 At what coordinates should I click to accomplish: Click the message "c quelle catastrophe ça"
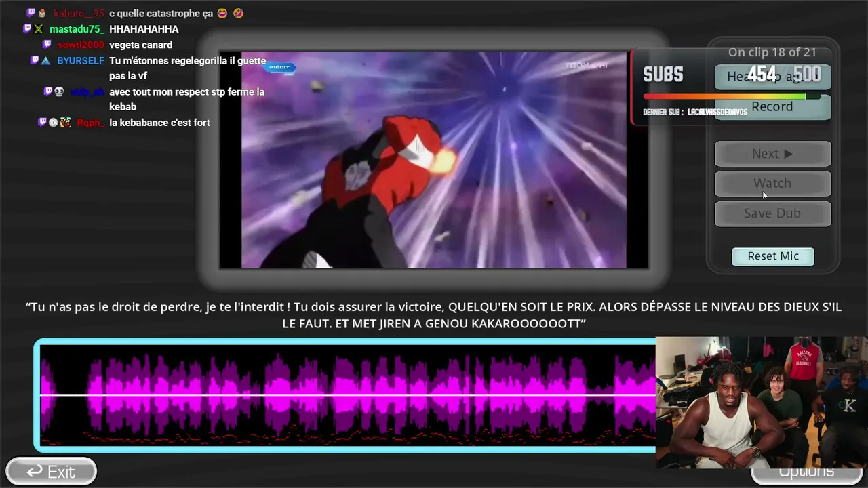(x=161, y=14)
